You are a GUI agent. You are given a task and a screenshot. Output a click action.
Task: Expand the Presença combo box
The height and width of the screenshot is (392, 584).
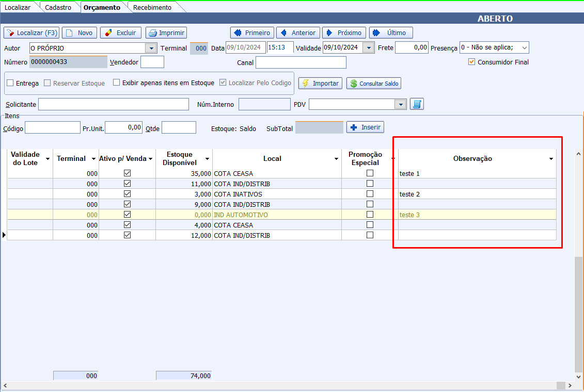(524, 48)
